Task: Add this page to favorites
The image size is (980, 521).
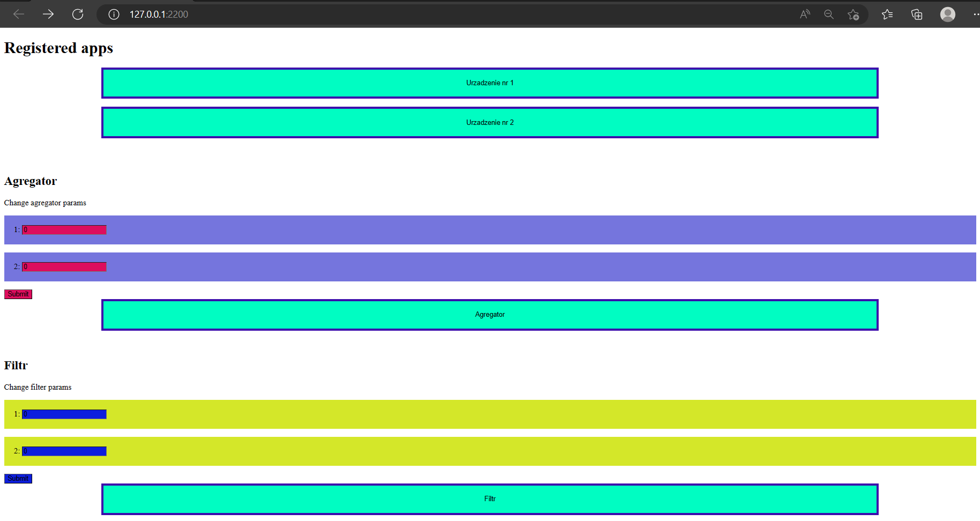Action: (853, 14)
